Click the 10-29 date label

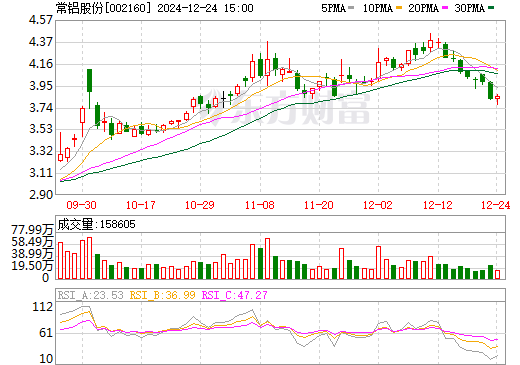pyautogui.click(x=200, y=205)
